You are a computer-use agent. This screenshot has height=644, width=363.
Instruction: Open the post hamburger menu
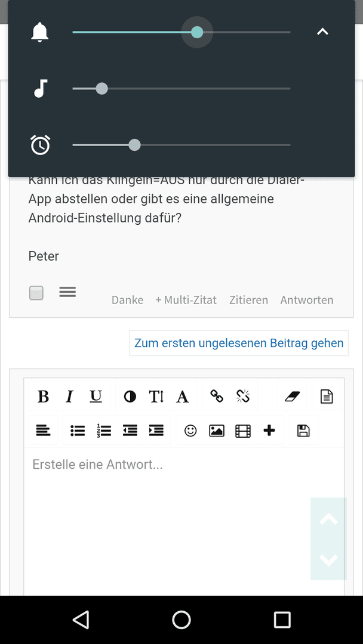click(x=67, y=292)
